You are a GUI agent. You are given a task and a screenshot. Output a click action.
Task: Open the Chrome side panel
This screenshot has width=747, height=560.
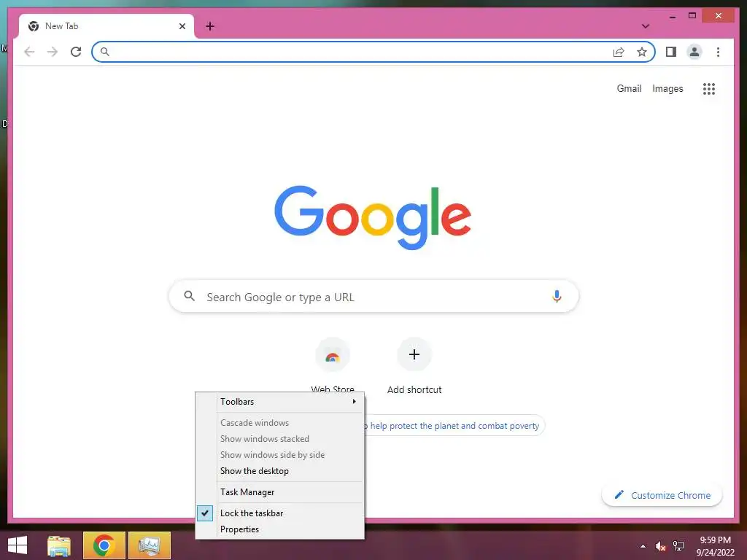[671, 52]
